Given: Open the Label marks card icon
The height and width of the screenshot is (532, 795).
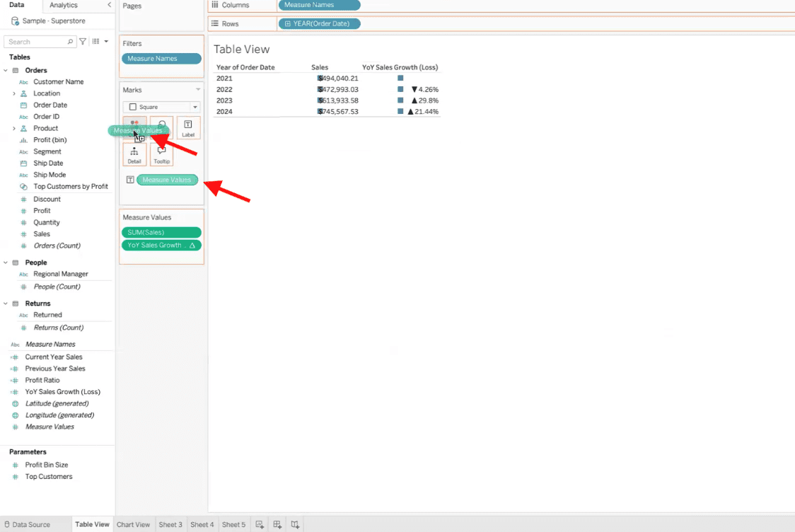Looking at the screenshot, I should 187,127.
